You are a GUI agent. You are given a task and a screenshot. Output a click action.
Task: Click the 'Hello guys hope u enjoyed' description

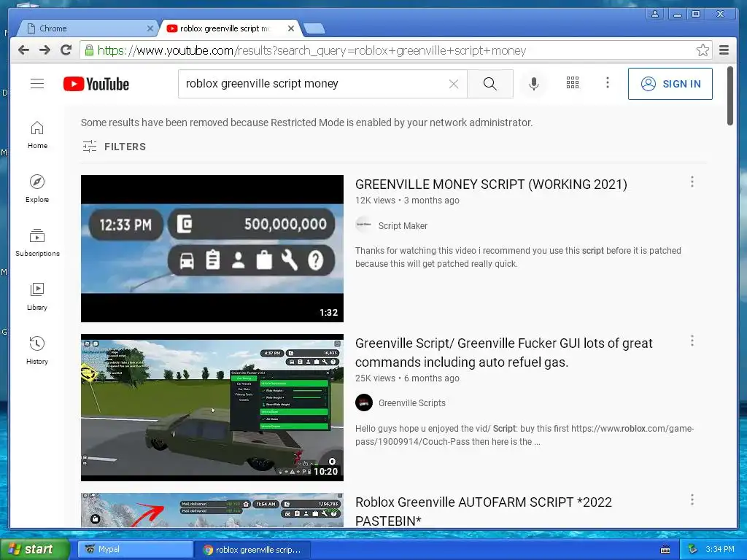(525, 435)
